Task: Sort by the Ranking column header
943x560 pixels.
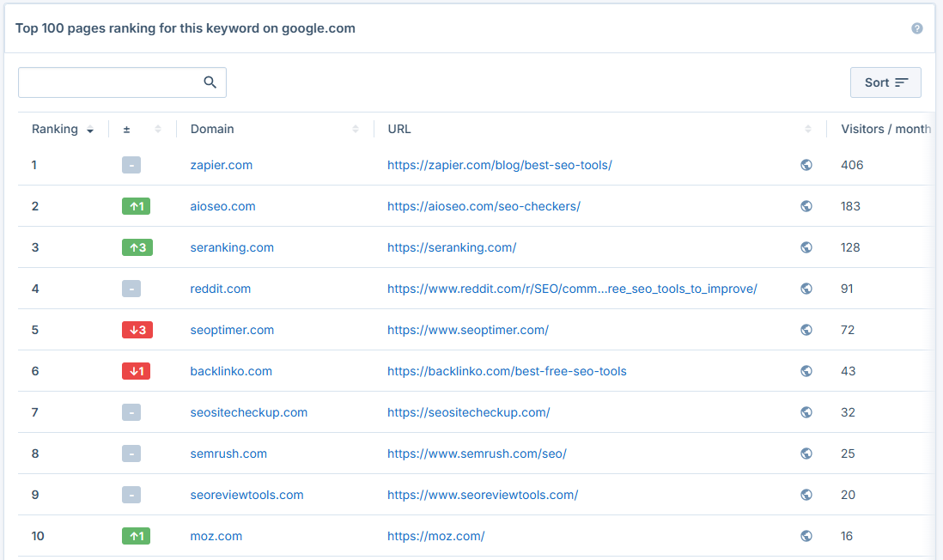Action: click(63, 129)
